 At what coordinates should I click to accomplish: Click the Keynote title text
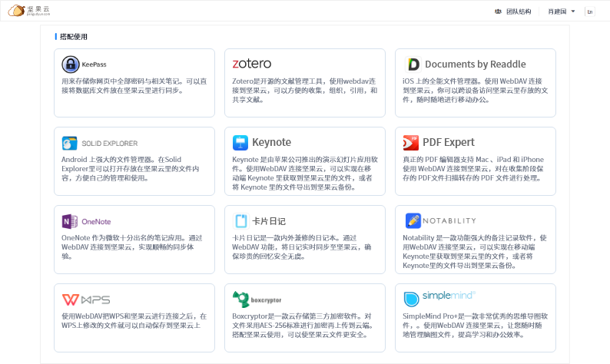click(x=271, y=142)
